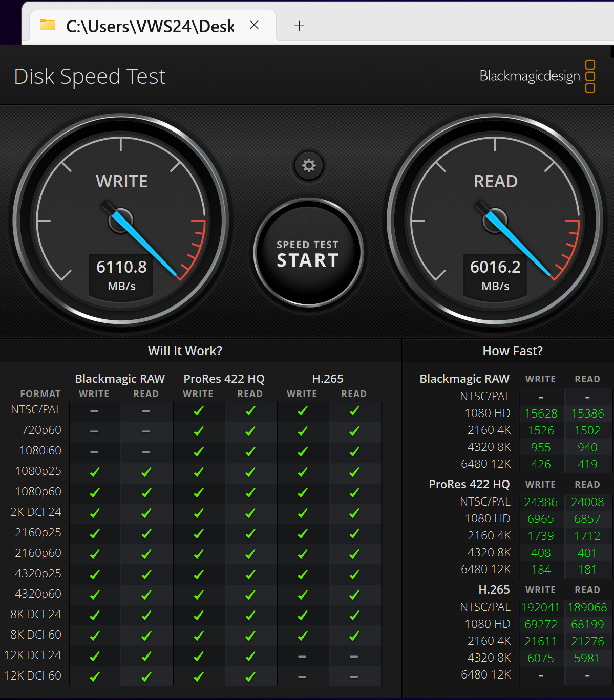Click the H.265 column header in Will It Work

point(328,379)
